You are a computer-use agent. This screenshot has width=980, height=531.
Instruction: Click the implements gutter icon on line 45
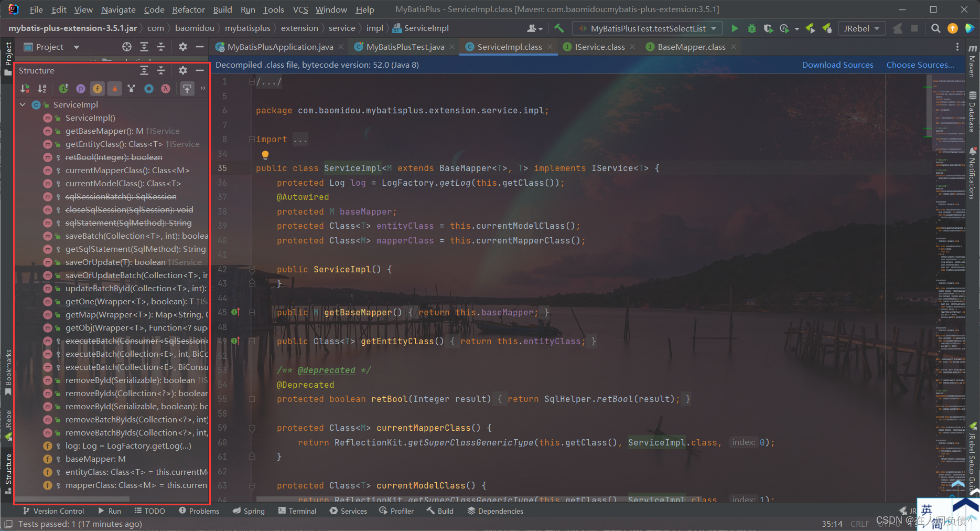pyautogui.click(x=235, y=312)
